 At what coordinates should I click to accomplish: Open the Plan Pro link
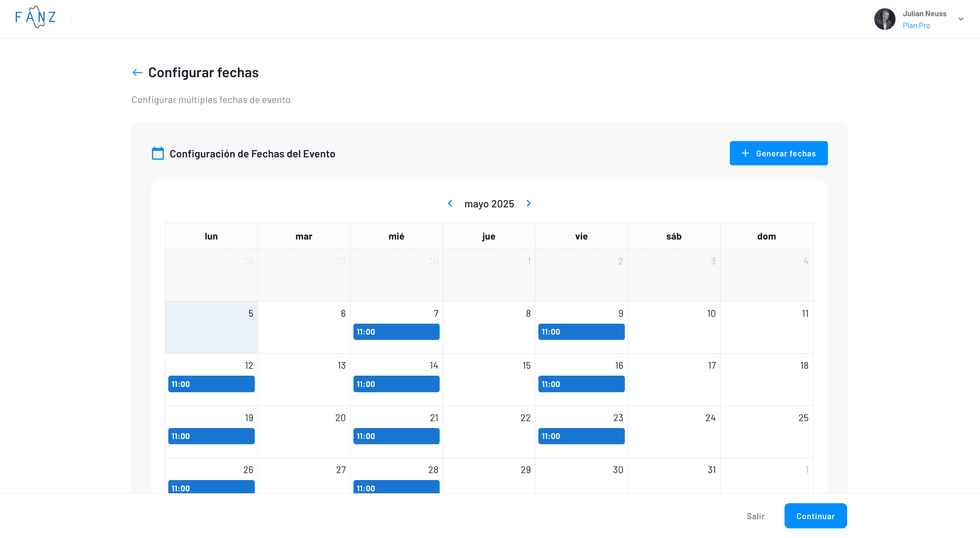pos(916,26)
